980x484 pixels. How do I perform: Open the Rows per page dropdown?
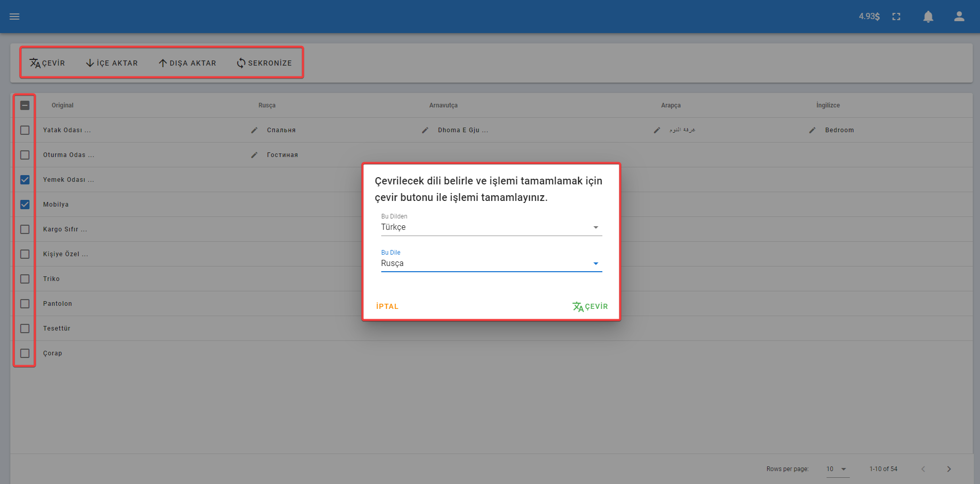837,469
